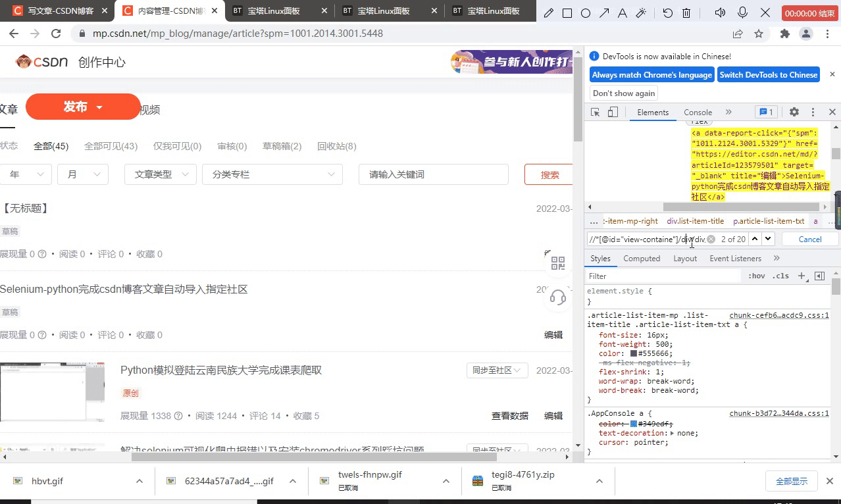This screenshot has width=841, height=504.
Task: Click the 请输入关键词 search input
Action: point(434,174)
